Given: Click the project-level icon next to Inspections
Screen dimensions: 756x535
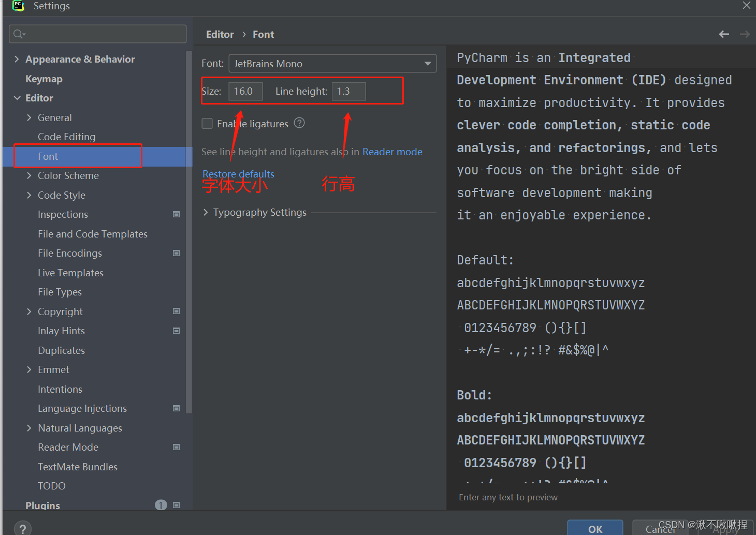Looking at the screenshot, I should 176,214.
